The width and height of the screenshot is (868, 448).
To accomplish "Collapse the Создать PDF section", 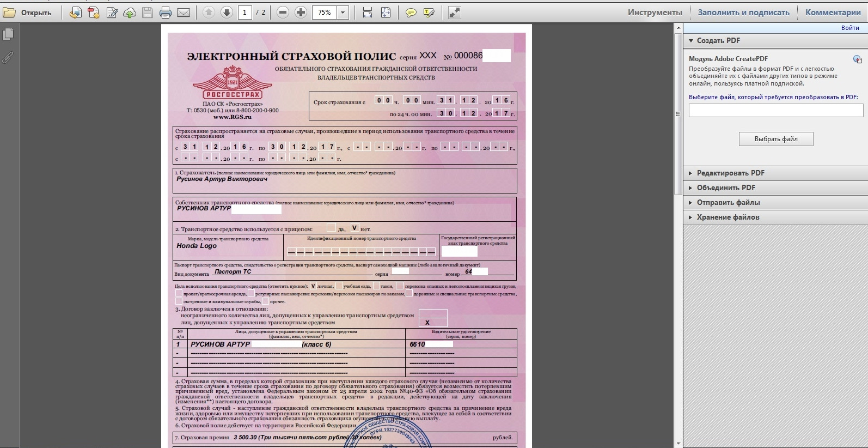I will [x=775, y=40].
